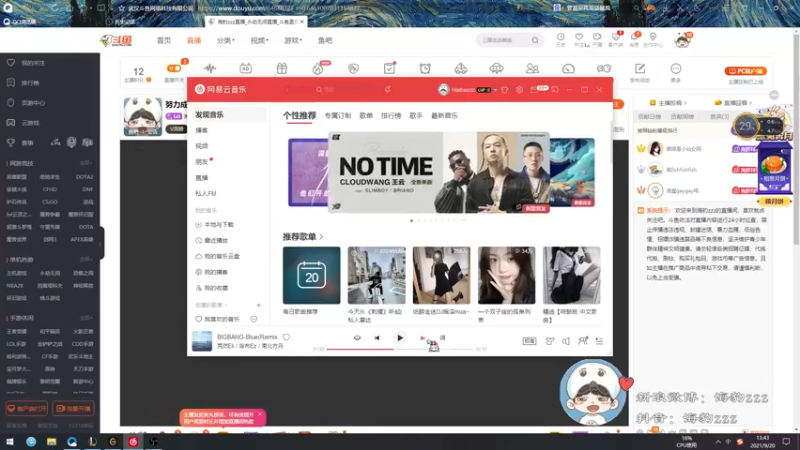Open NetEase Music settings gear
Screen dimensions: 800x450
519,89
